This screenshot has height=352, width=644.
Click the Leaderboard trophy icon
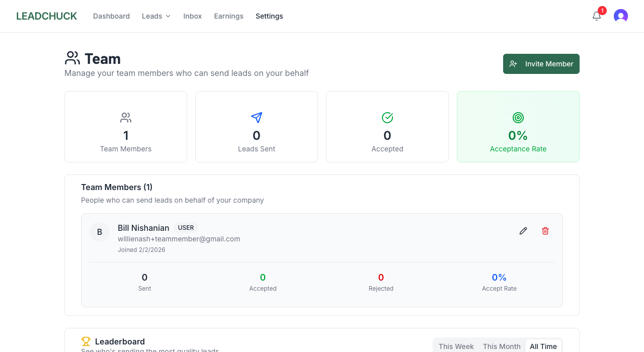pos(86,341)
